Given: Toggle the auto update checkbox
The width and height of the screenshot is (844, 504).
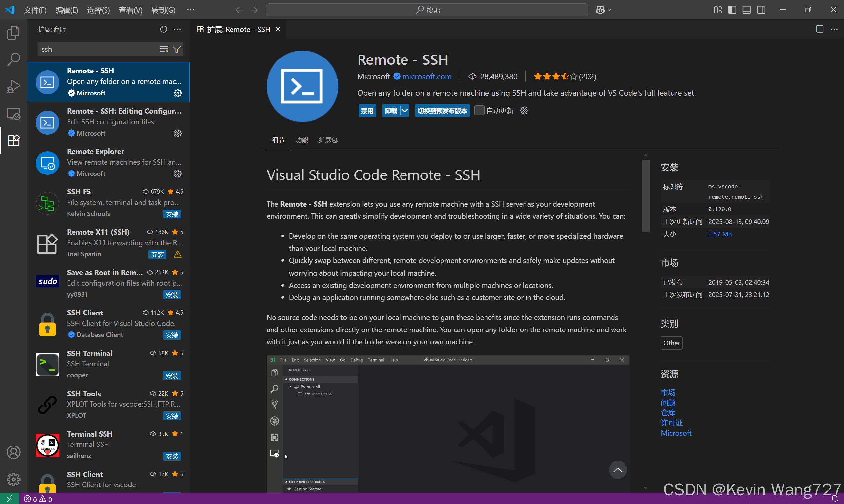Looking at the screenshot, I should (x=479, y=111).
